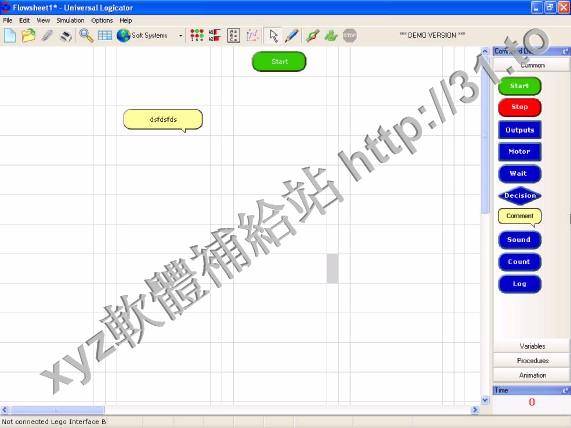Viewport: 571px width, 428px height.
Task: Open the graph chart icon
Action: pos(252,35)
